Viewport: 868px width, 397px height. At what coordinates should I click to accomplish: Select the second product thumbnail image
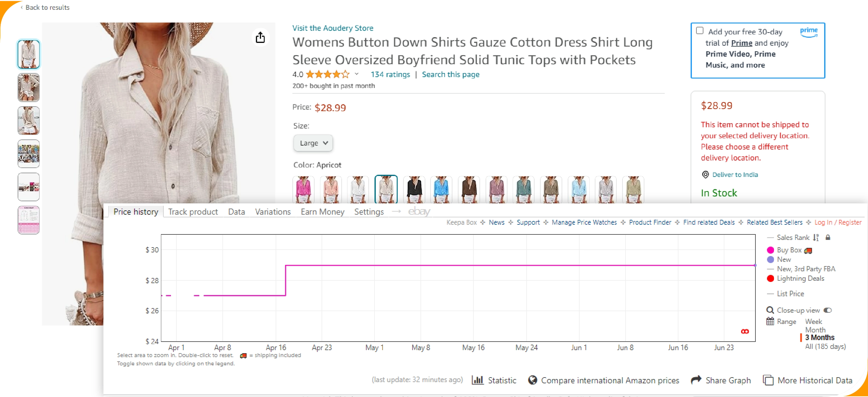point(28,87)
